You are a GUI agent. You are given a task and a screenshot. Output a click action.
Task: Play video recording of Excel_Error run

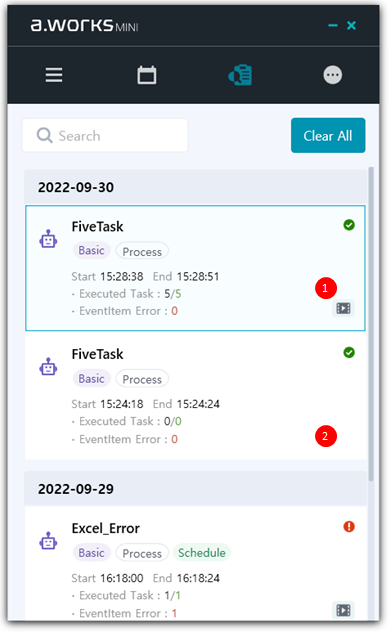tap(343, 610)
